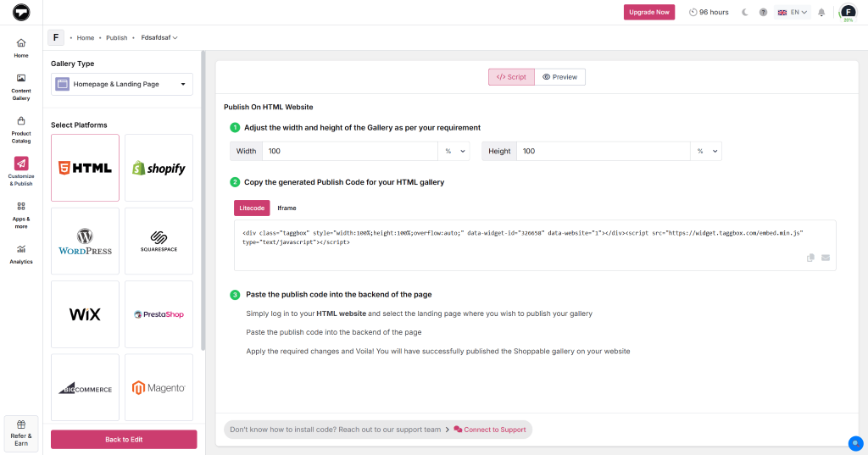Click the Upgrade Now button
This screenshot has height=455, width=868.
tap(649, 12)
